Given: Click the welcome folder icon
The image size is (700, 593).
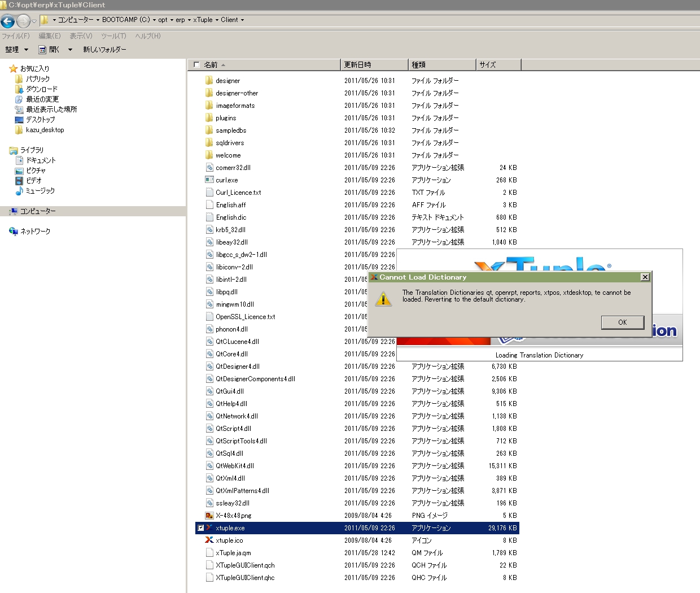Looking at the screenshot, I should 209,155.
